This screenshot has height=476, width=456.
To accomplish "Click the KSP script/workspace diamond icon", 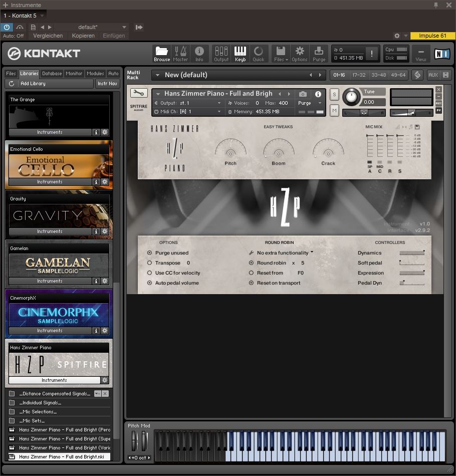I will pos(417,75).
